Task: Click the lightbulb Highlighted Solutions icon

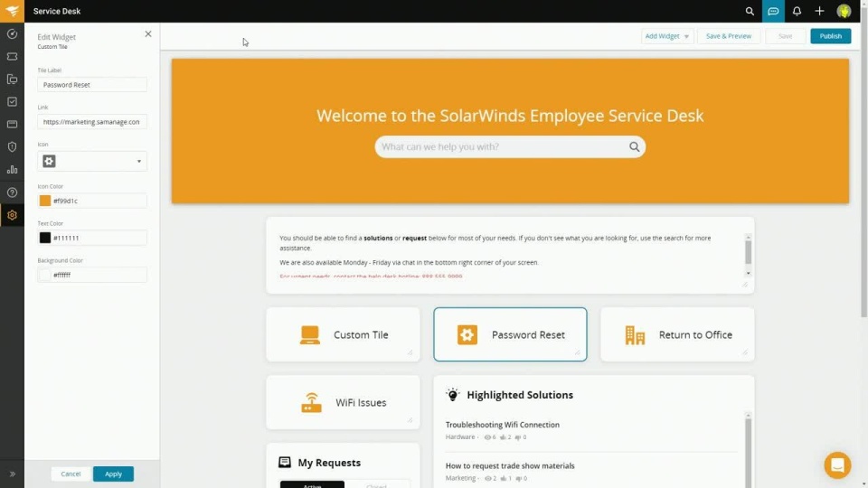Action: (x=452, y=395)
